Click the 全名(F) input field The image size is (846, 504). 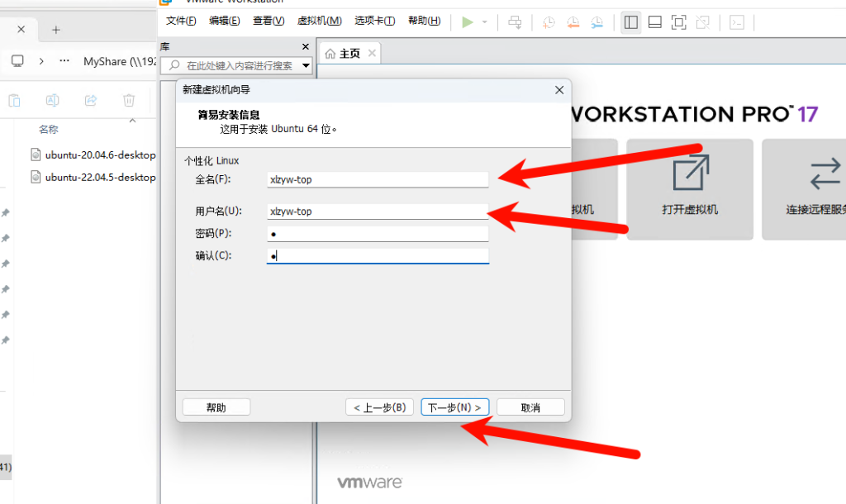click(378, 179)
